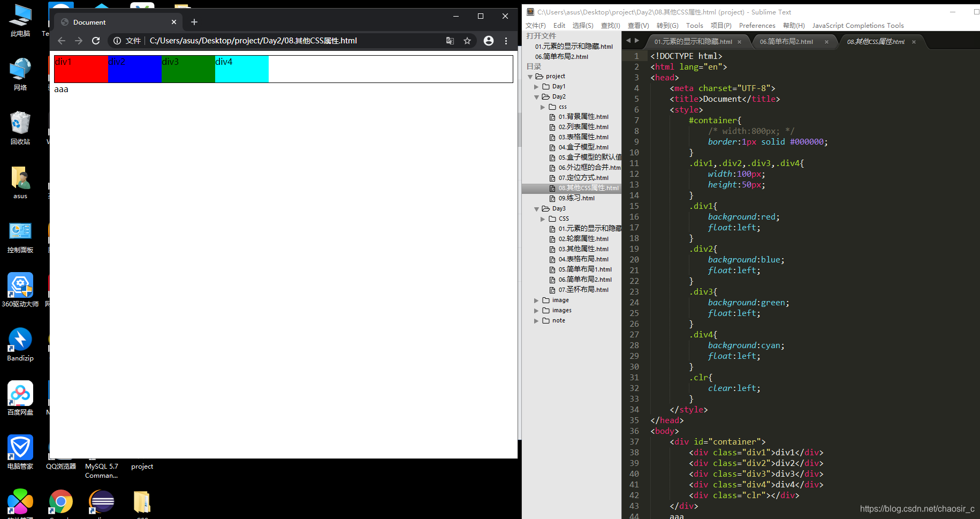Open the 项目(P) menu
This screenshot has width=980, height=519.
tap(721, 26)
